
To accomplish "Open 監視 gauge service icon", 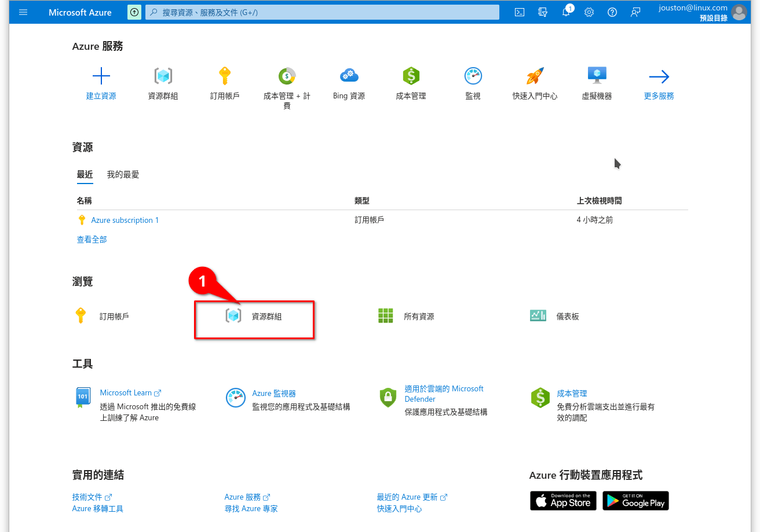I will click(x=473, y=76).
